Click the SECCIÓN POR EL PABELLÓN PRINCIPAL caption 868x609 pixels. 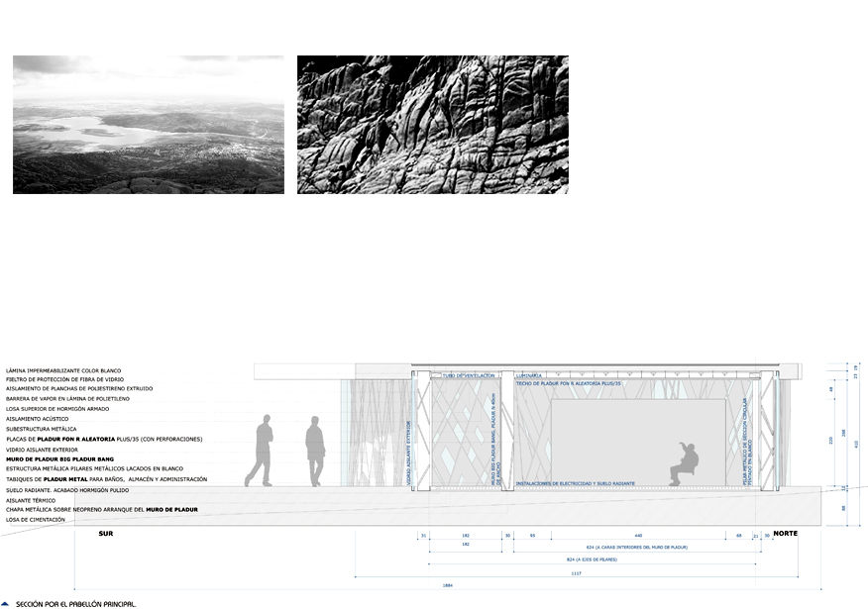pos(75,603)
